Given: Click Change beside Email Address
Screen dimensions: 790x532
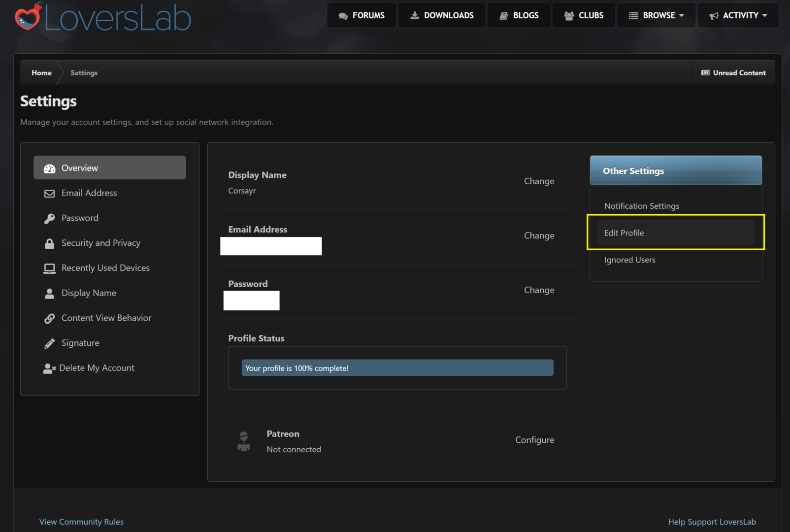Looking at the screenshot, I should [x=539, y=235].
